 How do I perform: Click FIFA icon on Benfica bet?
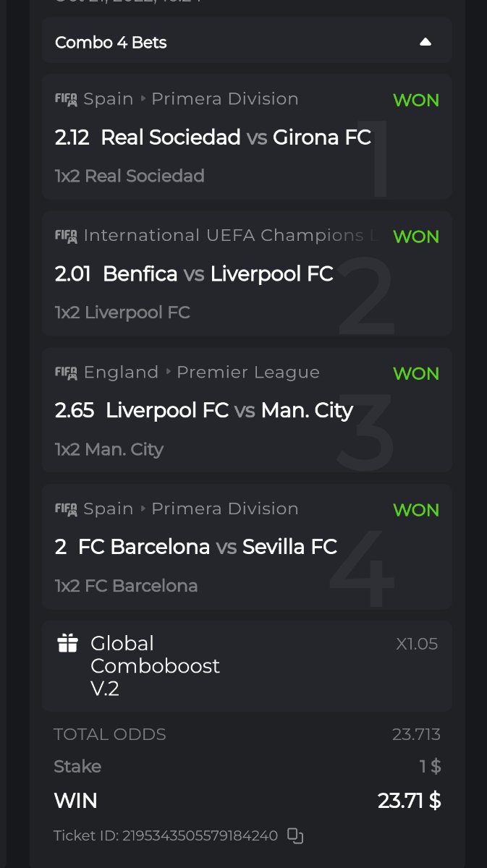(66, 236)
